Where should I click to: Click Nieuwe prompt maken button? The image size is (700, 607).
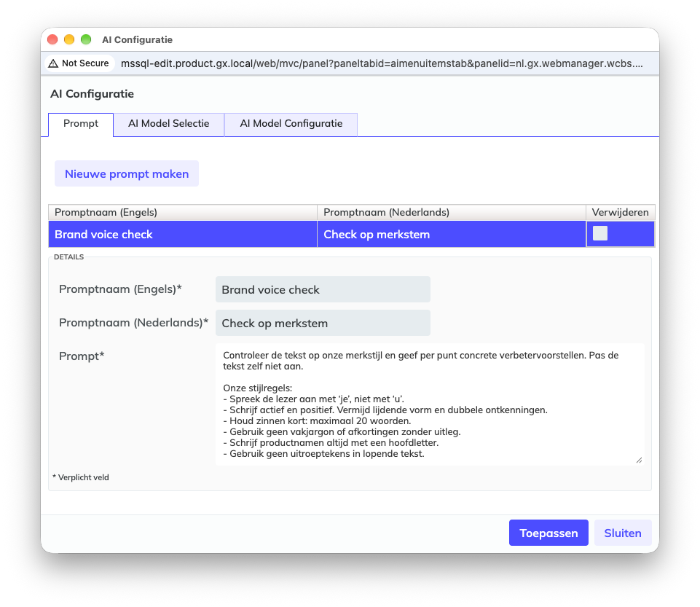point(127,173)
